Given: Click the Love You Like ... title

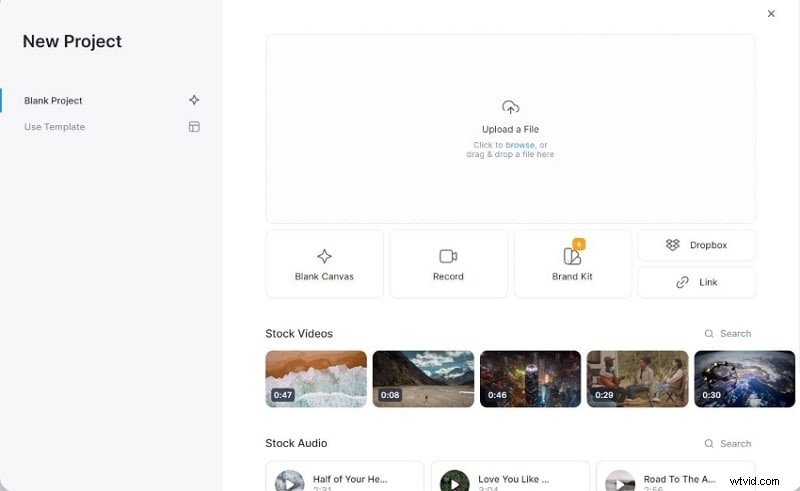Looking at the screenshot, I should point(513,479).
